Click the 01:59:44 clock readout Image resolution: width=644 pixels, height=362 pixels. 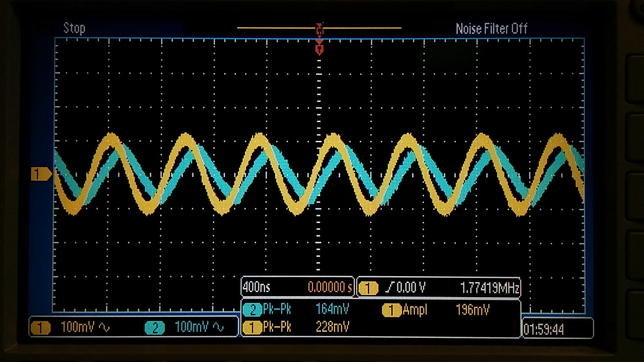(x=543, y=330)
